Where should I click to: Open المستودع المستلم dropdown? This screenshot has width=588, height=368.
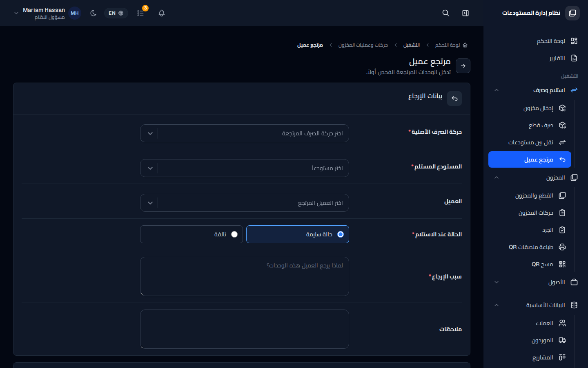pos(245,168)
